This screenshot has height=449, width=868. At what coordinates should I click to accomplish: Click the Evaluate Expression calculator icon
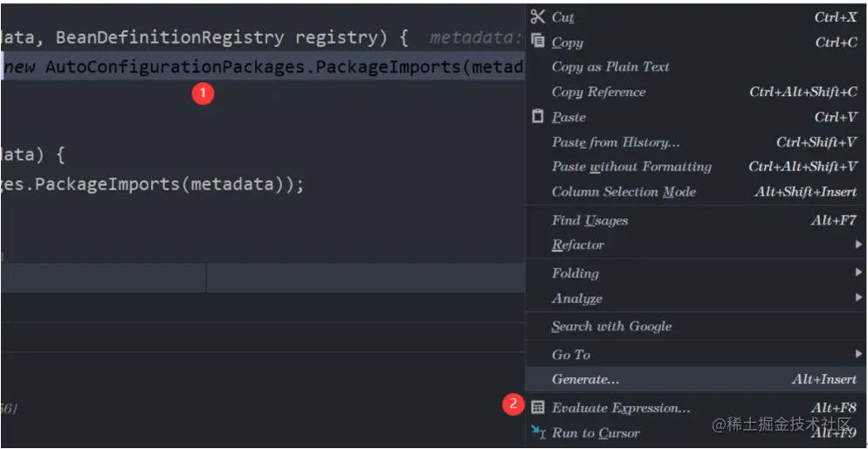tap(538, 407)
